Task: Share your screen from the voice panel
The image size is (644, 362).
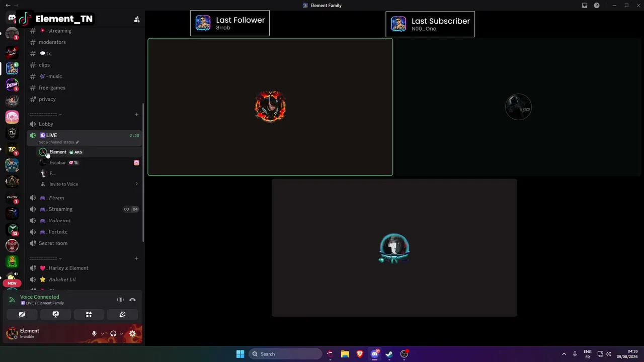Action: [55, 314]
